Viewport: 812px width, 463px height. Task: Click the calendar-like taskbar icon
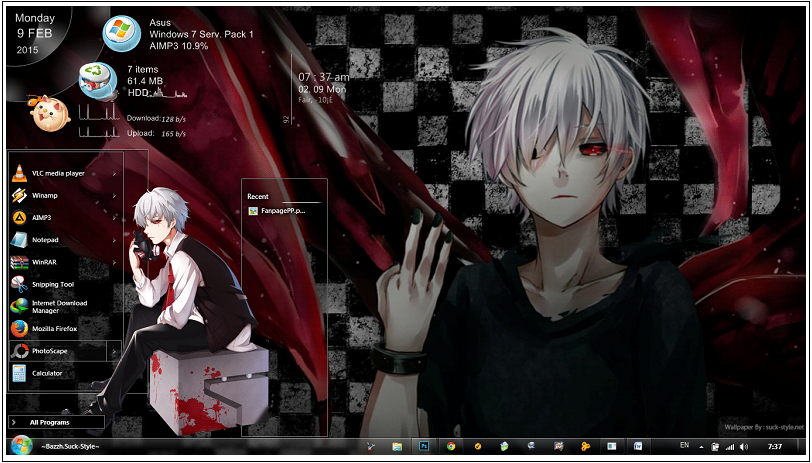pos(558,446)
